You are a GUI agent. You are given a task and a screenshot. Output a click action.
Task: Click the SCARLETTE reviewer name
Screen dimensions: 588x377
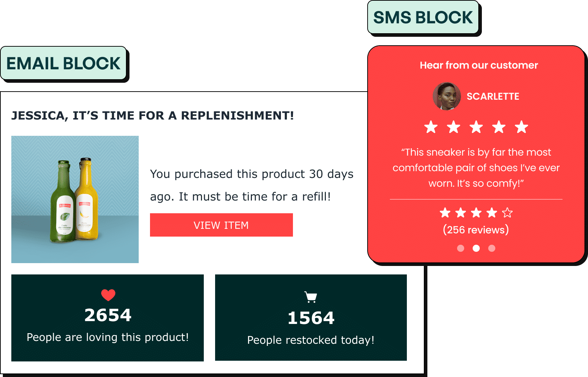[493, 97]
